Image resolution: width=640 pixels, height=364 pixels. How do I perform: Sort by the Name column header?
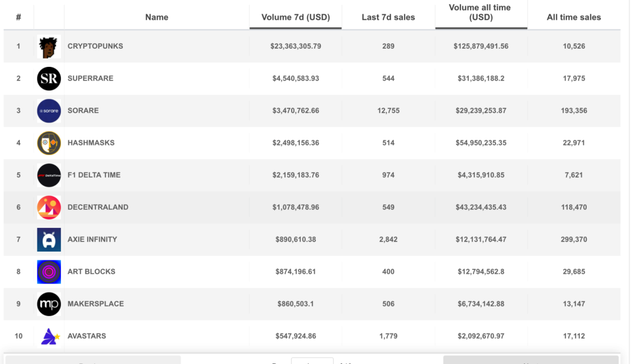[156, 17]
